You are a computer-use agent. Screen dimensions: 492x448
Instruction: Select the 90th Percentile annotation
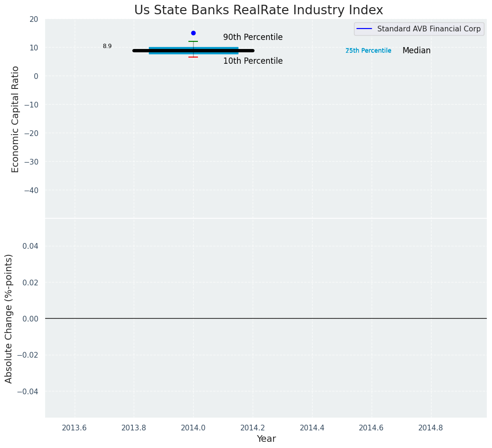(253, 37)
